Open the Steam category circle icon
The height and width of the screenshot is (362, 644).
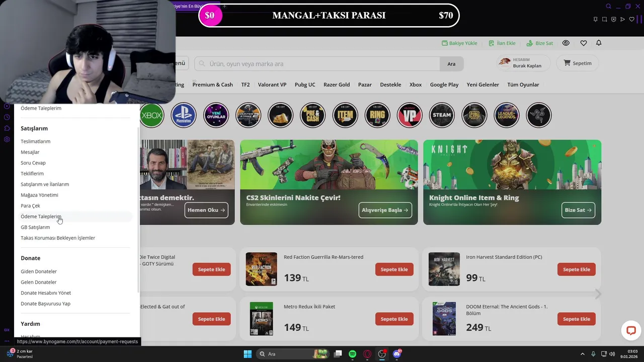[x=442, y=115]
